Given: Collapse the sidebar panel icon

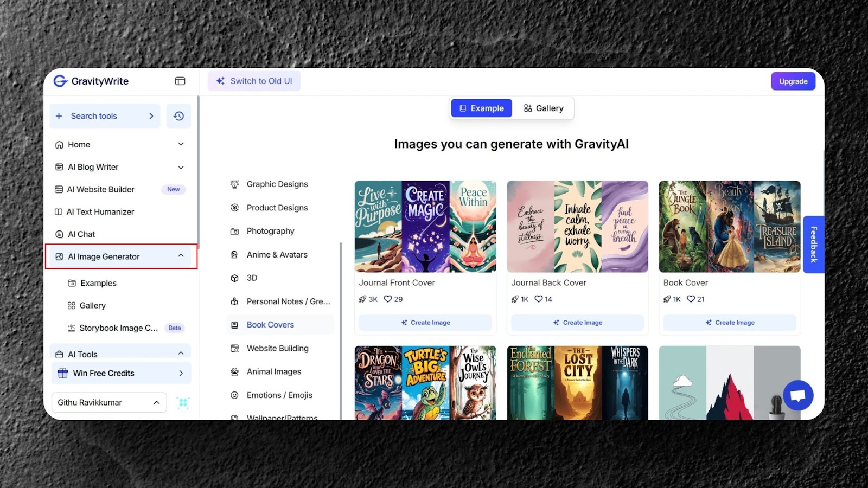Looking at the screenshot, I should 180,81.
